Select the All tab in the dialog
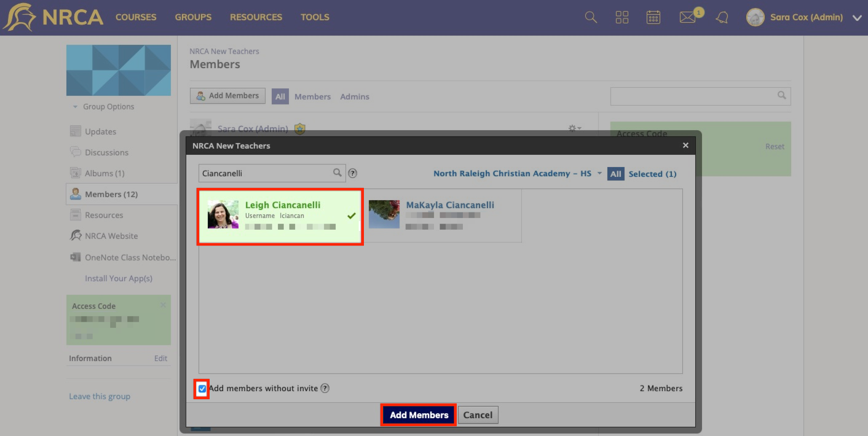The image size is (868, 436). tap(615, 174)
